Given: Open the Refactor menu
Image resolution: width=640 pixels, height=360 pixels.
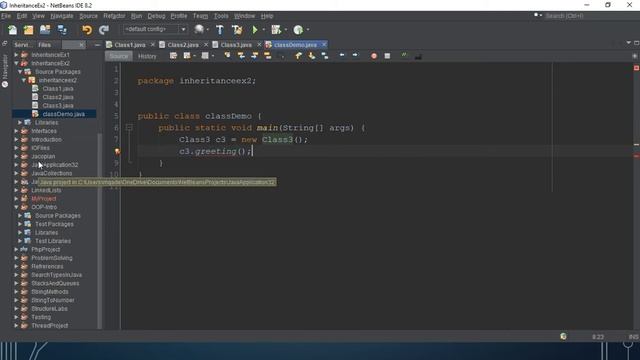Looking at the screenshot, I should coord(114,16).
